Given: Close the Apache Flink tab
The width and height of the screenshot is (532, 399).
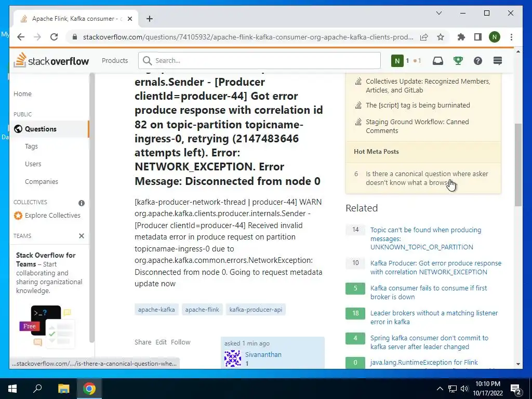Looking at the screenshot, I should (129, 19).
